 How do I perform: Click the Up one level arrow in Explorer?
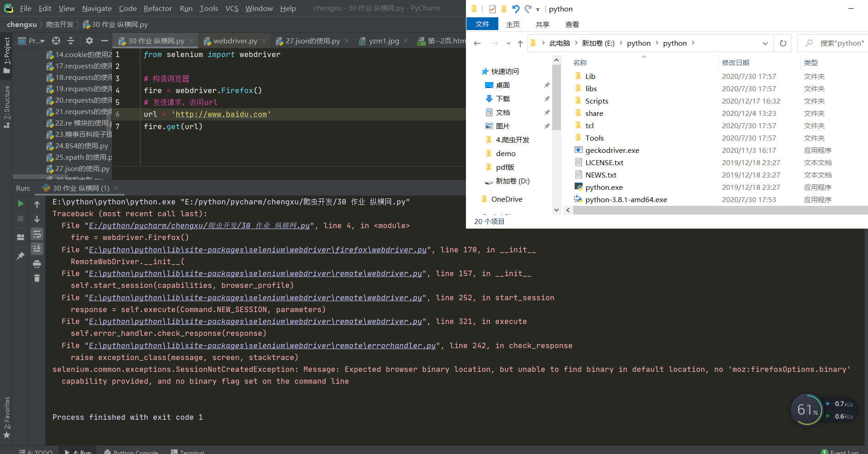[x=520, y=43]
